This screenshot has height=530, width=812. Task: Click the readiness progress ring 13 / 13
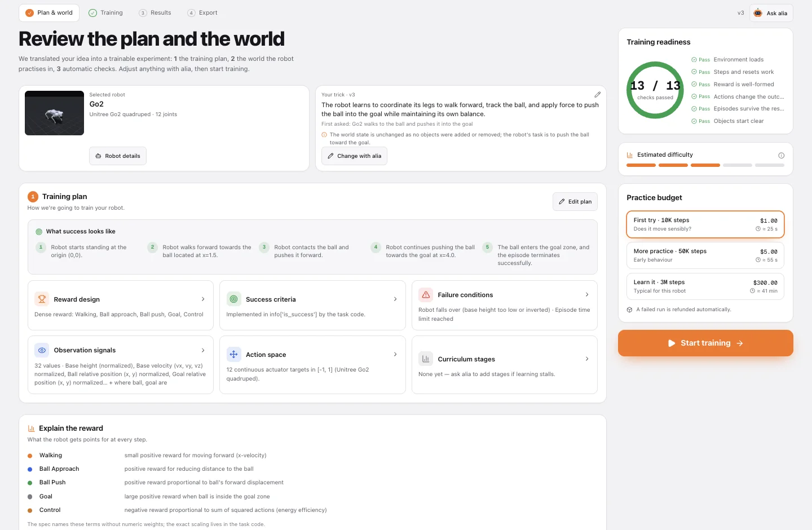(655, 90)
